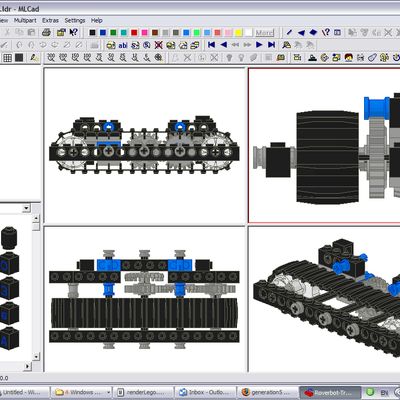Switch to Inbox Outlook taskbar button
Image resolution: width=400 pixels, height=400 pixels.
(206, 392)
